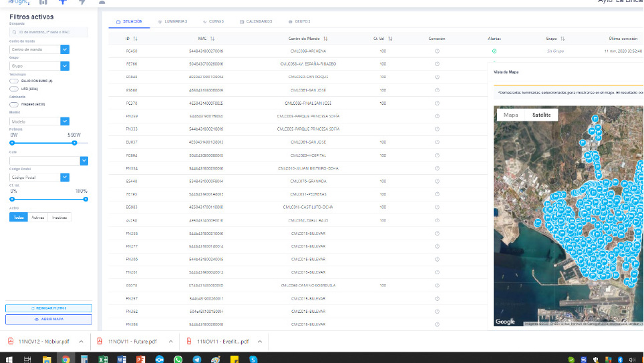This screenshot has width=644, height=363.
Task: Switch map view to Mapa
Action: coord(511,115)
